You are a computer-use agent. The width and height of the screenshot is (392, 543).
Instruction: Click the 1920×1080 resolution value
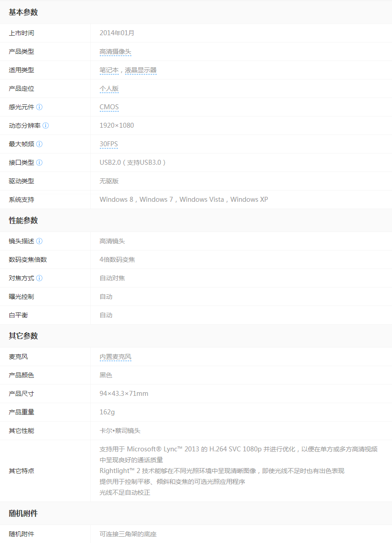pos(117,125)
